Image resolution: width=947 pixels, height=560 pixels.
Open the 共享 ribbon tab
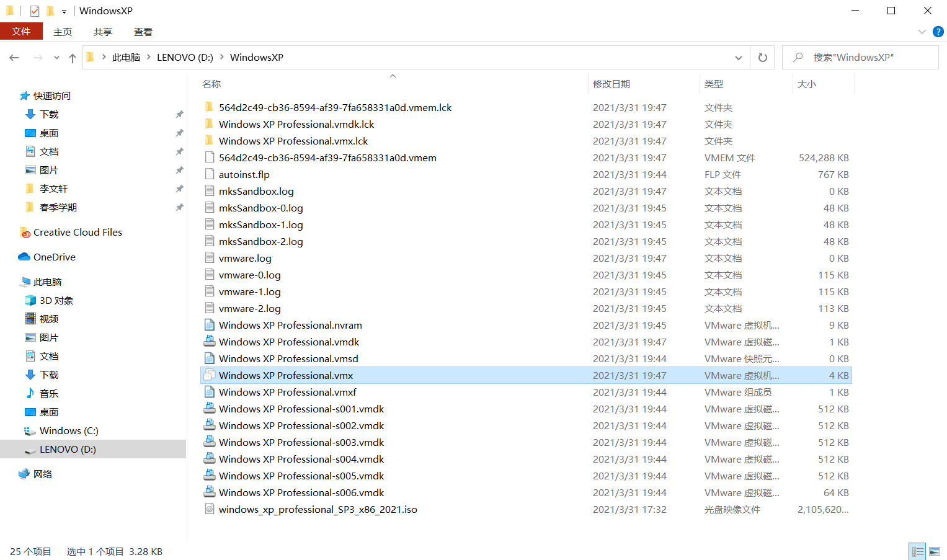click(103, 32)
